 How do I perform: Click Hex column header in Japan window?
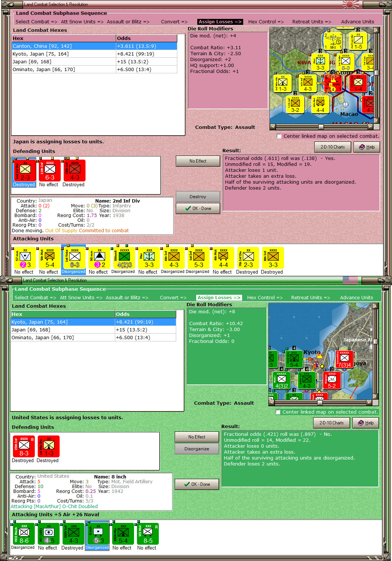(x=64, y=39)
